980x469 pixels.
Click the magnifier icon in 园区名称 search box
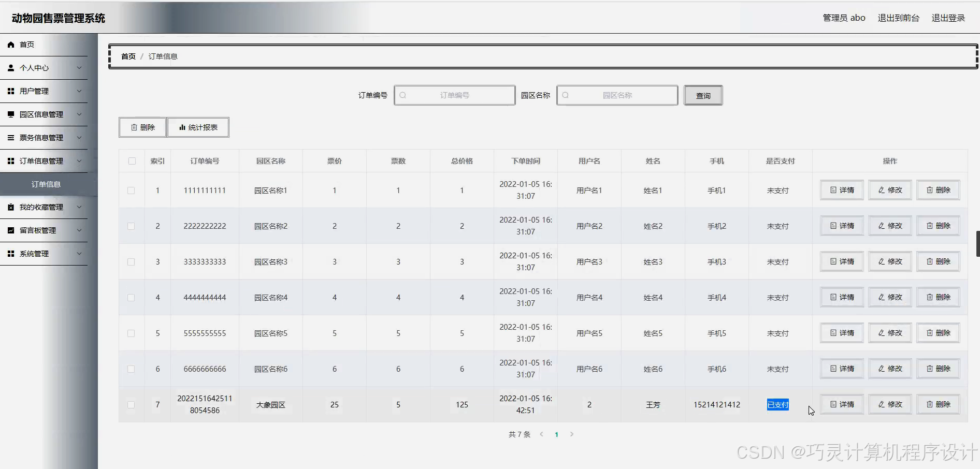566,95
